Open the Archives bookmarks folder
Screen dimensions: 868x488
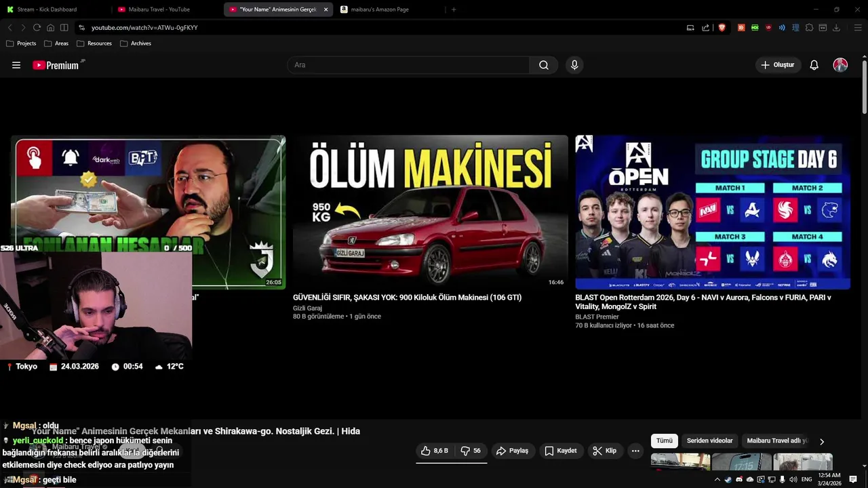pos(136,43)
